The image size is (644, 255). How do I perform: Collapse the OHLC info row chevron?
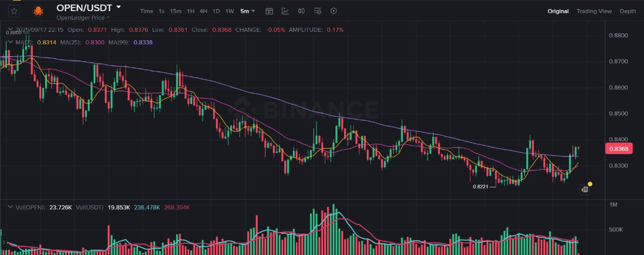coord(10,30)
